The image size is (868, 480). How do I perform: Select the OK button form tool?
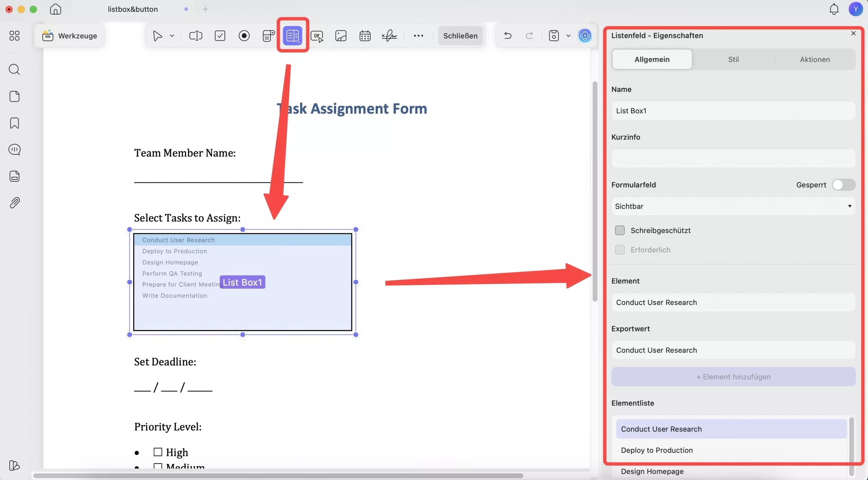click(317, 36)
